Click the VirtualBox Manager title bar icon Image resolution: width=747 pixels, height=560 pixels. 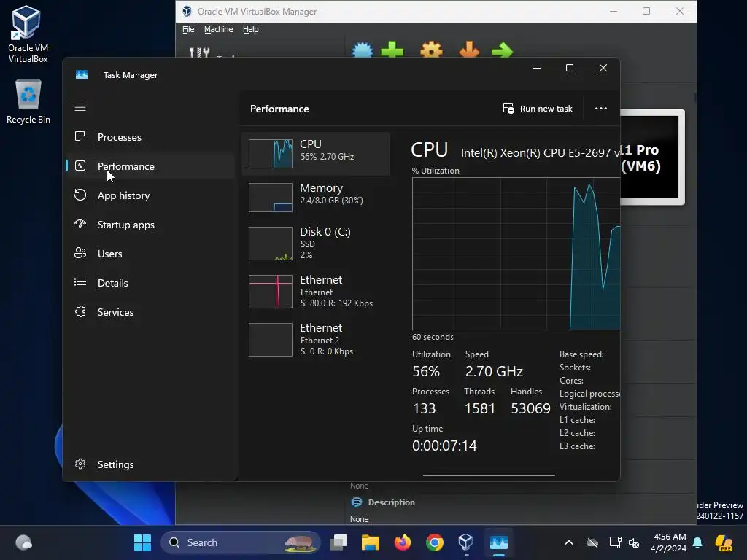coord(187,11)
